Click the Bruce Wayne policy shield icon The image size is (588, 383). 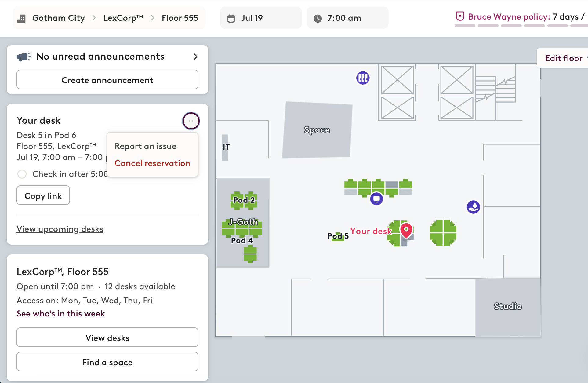coord(460,16)
